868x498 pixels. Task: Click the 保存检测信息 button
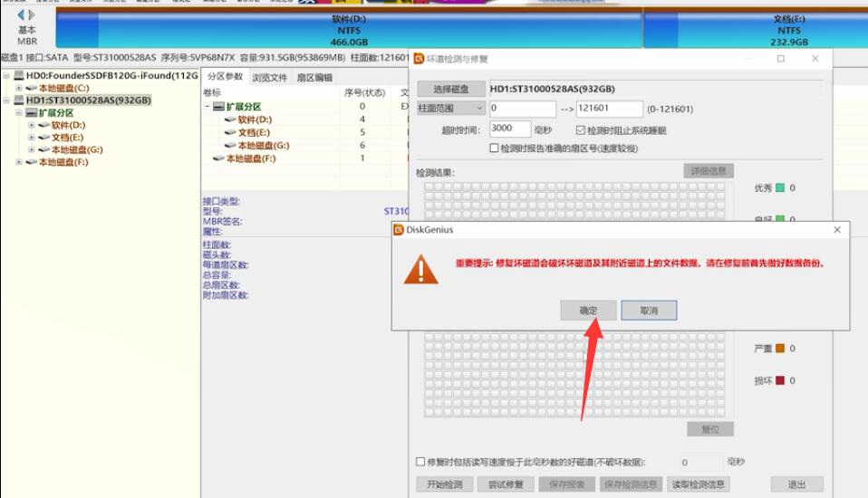(631, 484)
